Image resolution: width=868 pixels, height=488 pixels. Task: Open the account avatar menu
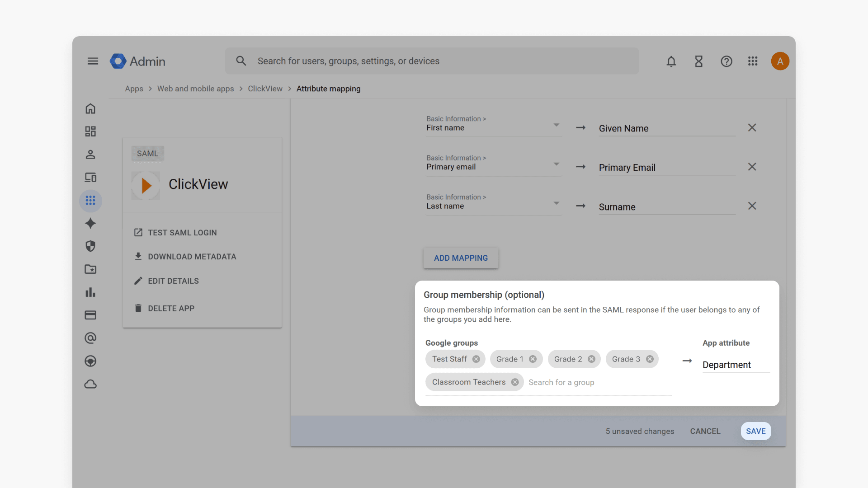click(780, 61)
